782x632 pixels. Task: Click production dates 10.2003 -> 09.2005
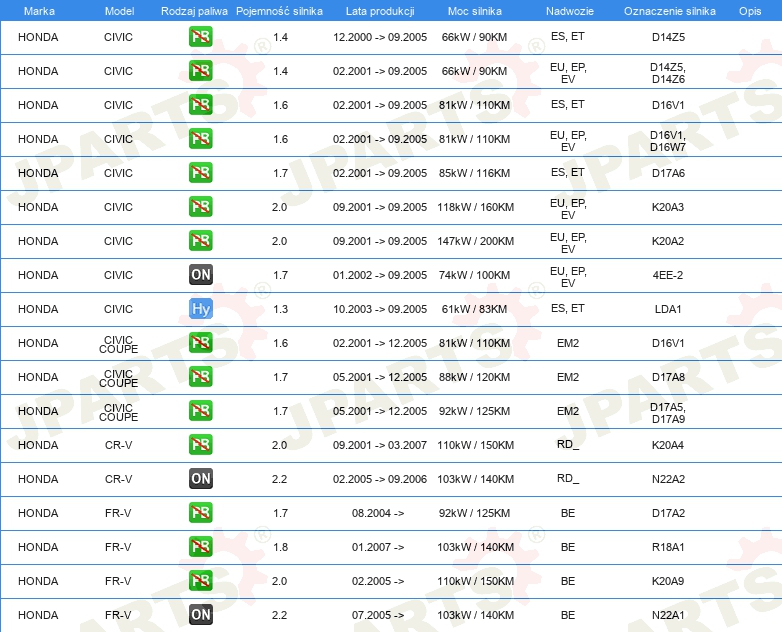coord(380,309)
